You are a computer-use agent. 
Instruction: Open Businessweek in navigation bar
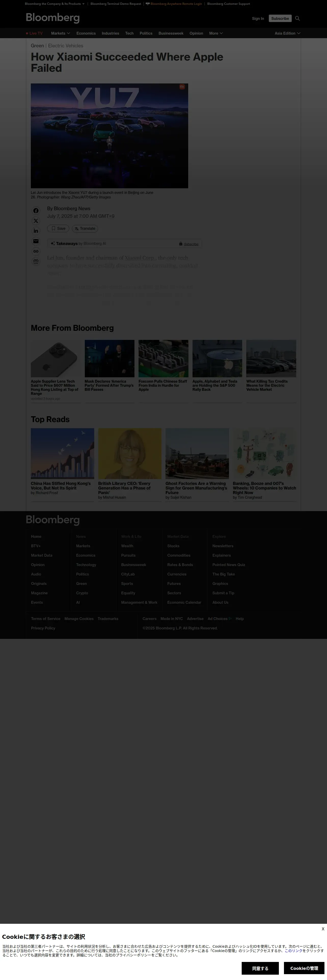[x=171, y=34]
